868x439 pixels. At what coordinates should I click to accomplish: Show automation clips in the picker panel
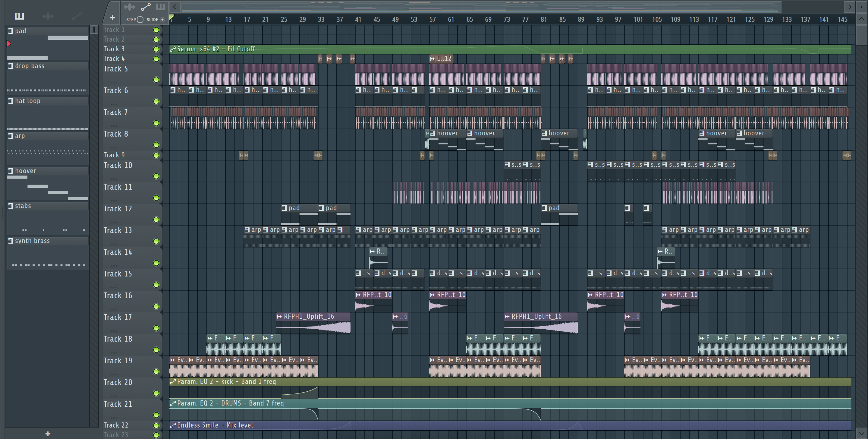77,16
